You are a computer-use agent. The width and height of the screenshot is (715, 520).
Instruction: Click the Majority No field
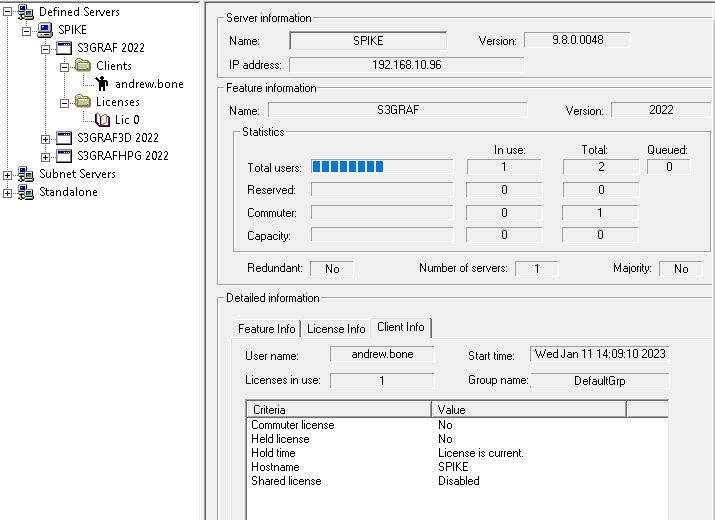681,269
